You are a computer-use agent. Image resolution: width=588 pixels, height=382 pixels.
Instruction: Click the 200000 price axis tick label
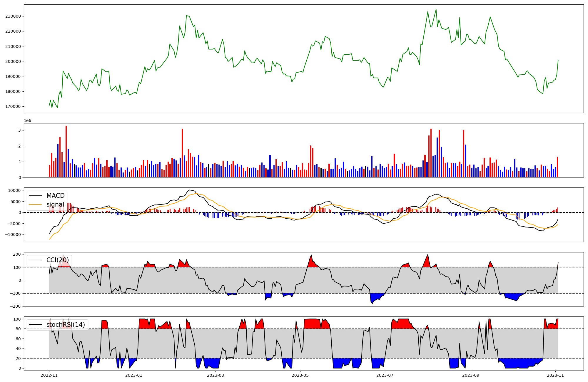(x=13, y=61)
